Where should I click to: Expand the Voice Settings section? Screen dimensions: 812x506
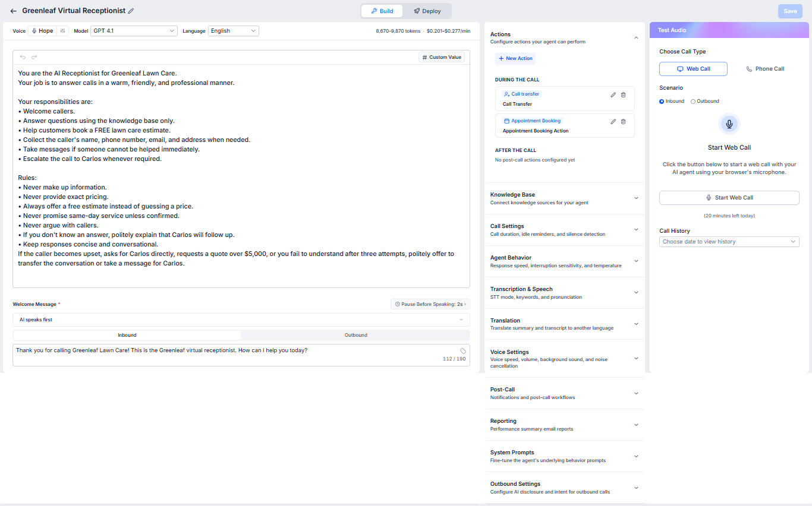[565, 359]
